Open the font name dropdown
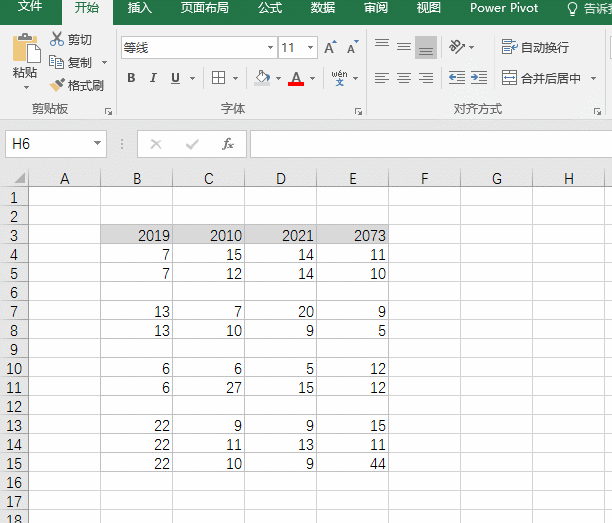 270,48
